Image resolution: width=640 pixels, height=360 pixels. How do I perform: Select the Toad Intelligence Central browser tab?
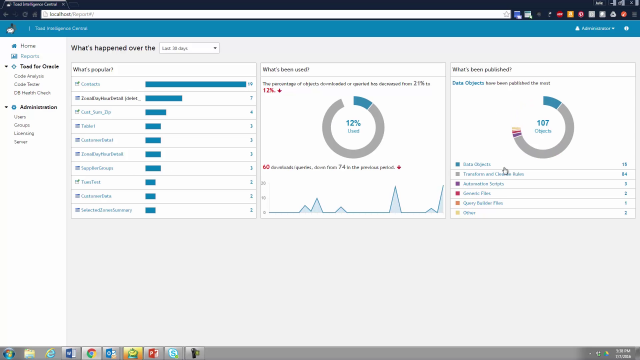tap(34, 4)
